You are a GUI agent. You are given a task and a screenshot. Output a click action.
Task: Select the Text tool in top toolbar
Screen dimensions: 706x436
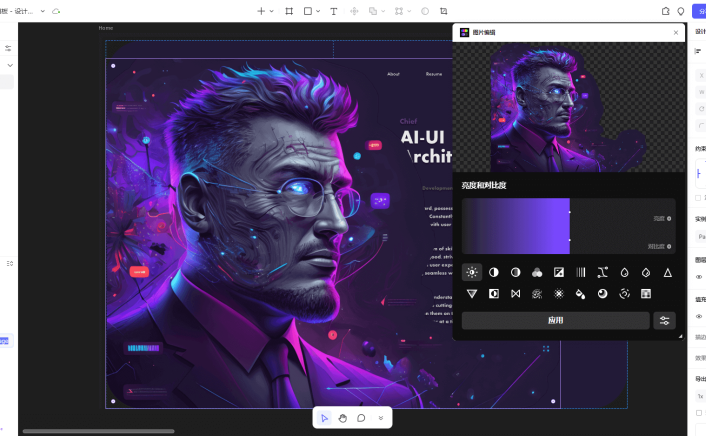(333, 11)
